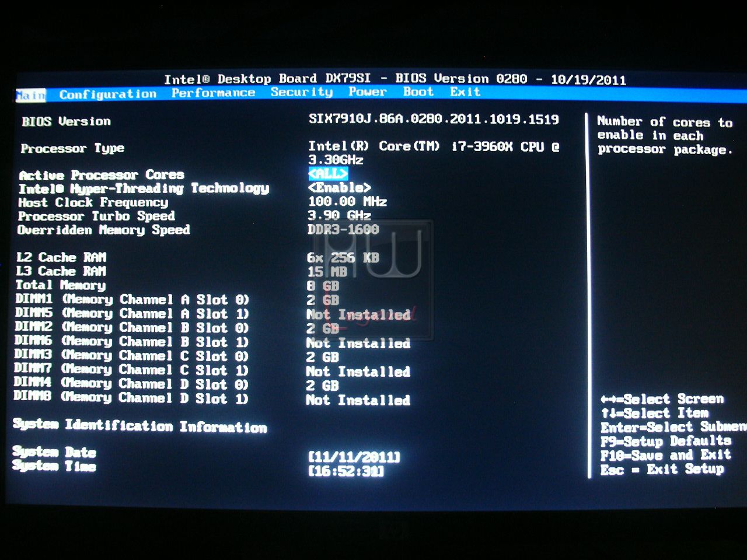Select the System Time label

click(54, 466)
